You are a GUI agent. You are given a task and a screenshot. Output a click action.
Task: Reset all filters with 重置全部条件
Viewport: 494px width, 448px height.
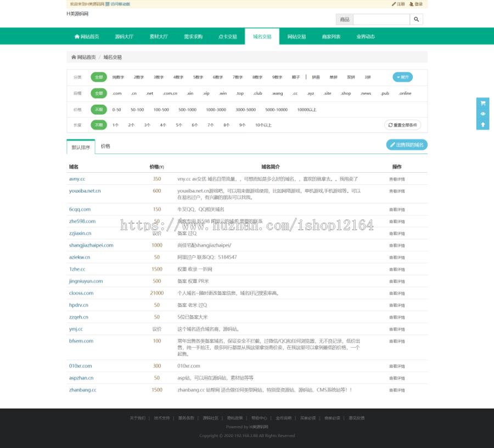pyautogui.click(x=403, y=125)
